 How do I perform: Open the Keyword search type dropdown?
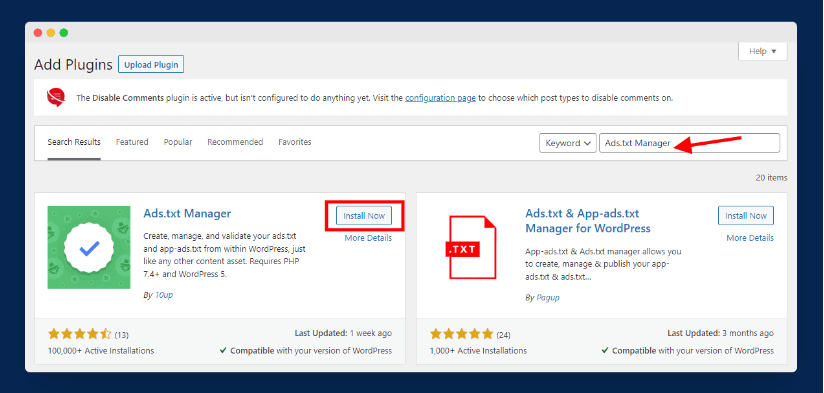[568, 143]
